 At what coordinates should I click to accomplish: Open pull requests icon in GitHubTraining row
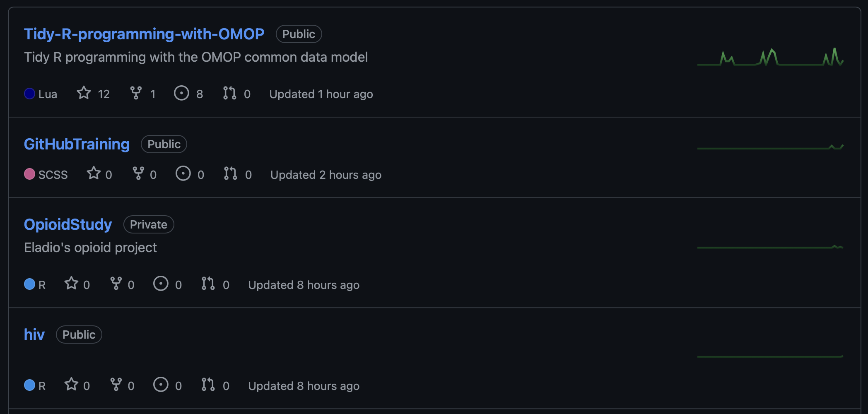230,173
